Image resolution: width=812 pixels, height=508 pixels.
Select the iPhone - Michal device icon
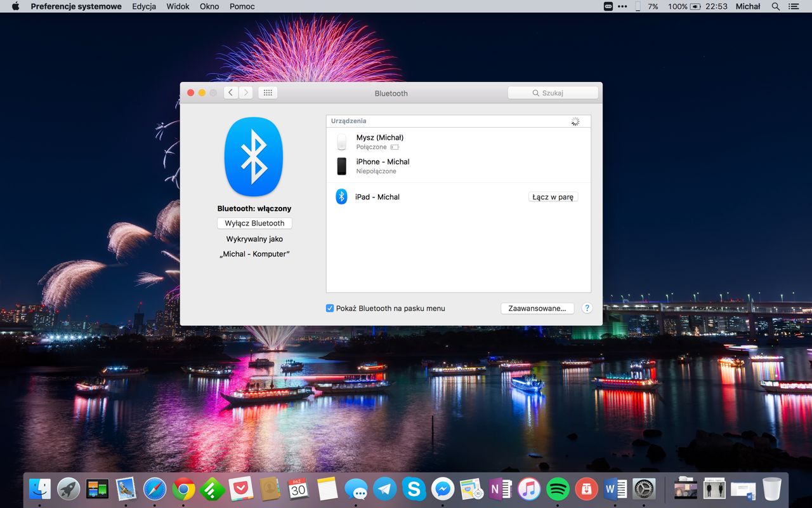click(x=341, y=166)
